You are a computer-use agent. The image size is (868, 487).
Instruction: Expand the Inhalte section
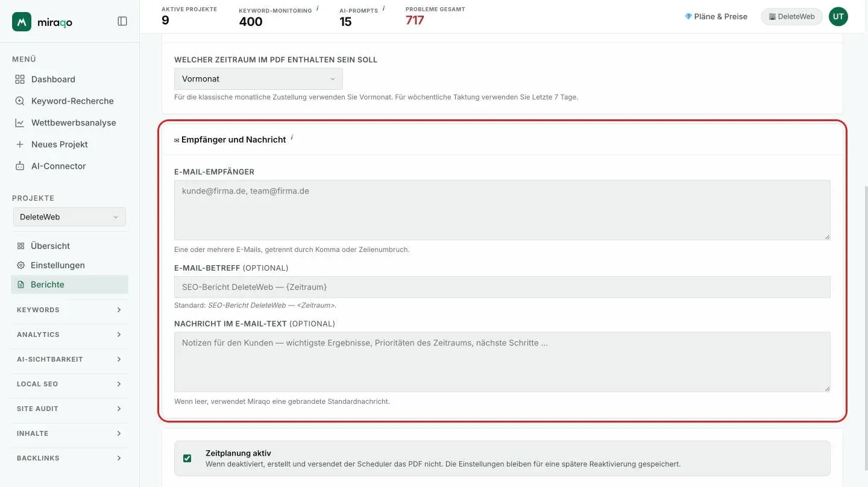(x=69, y=433)
